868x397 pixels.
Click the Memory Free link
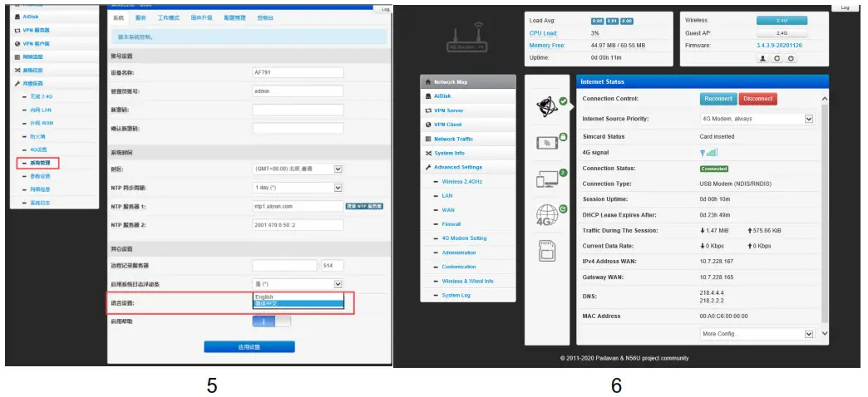point(547,46)
